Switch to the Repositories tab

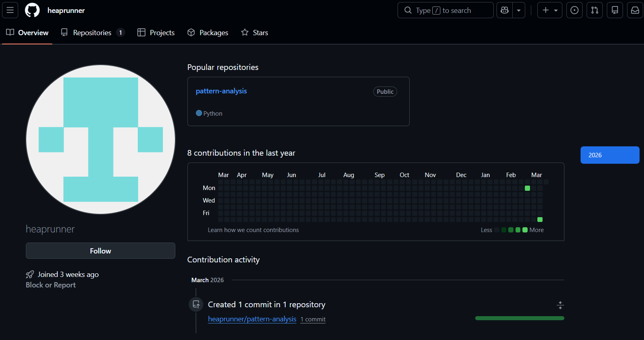coord(93,33)
